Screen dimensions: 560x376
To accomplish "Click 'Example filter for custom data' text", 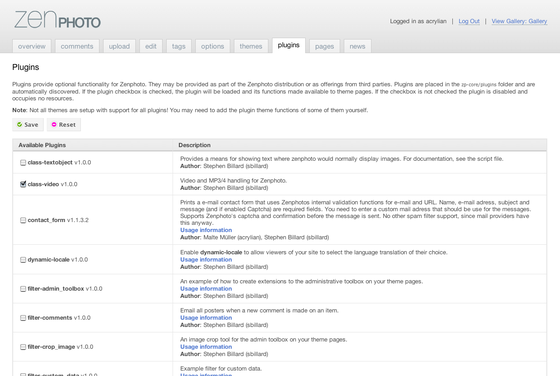I will pos(221,369).
